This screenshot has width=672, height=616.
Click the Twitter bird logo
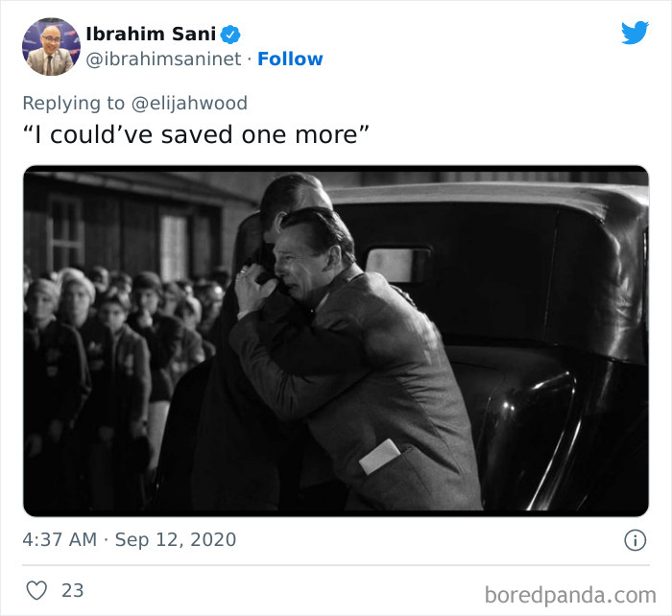pyautogui.click(x=635, y=33)
